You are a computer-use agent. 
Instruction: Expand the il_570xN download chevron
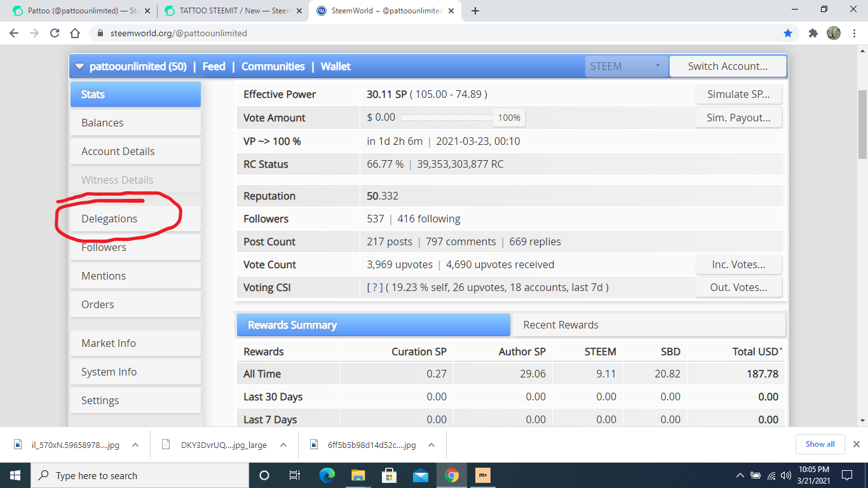134,444
